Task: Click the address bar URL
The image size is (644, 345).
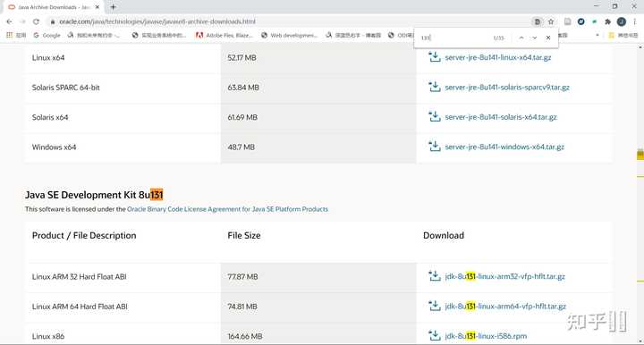Action: (x=157, y=21)
